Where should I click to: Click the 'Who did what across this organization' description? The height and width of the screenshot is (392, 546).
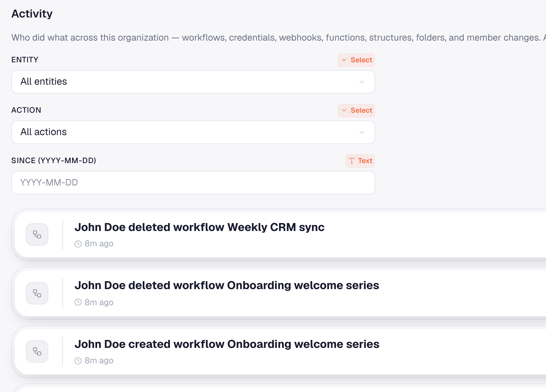click(x=279, y=38)
